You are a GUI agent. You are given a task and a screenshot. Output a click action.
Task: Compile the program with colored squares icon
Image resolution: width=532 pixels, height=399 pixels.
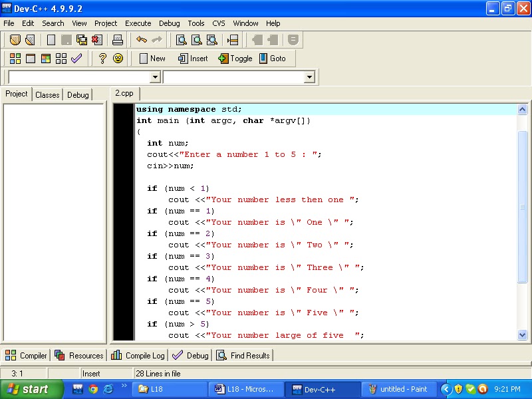click(15, 59)
